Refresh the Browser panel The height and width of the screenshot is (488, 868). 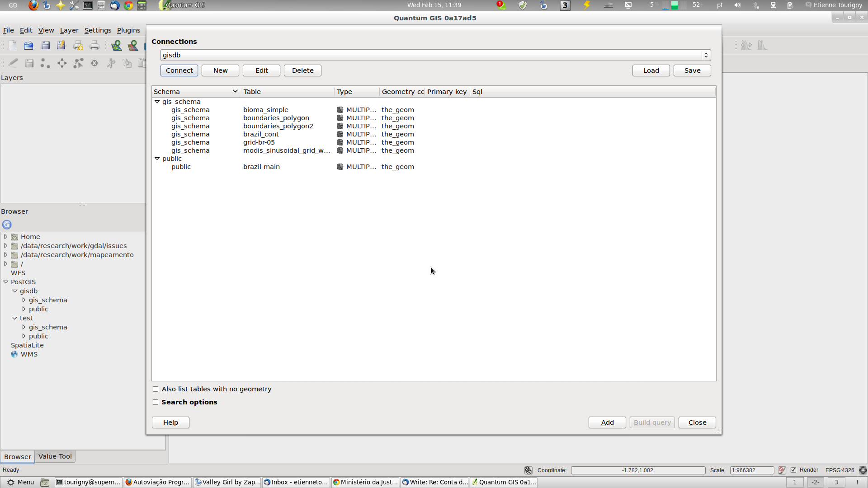(x=7, y=225)
